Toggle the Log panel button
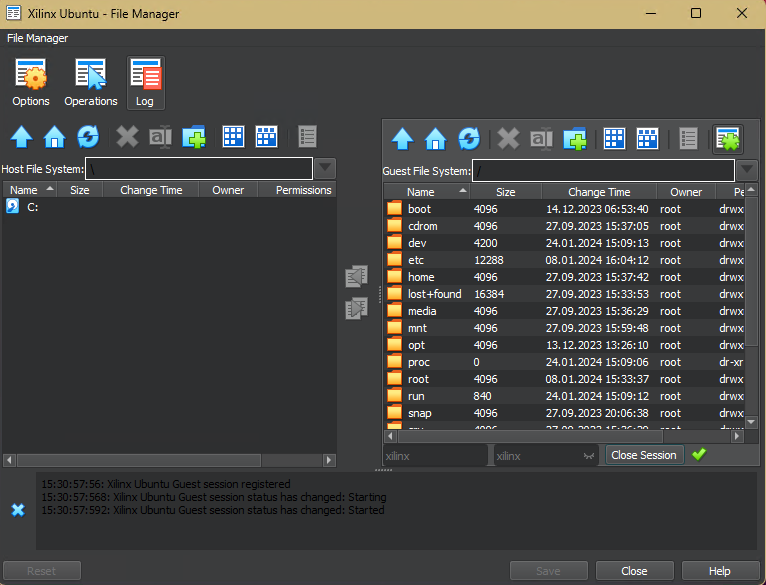Screen dimensions: 766x585 click(145, 83)
